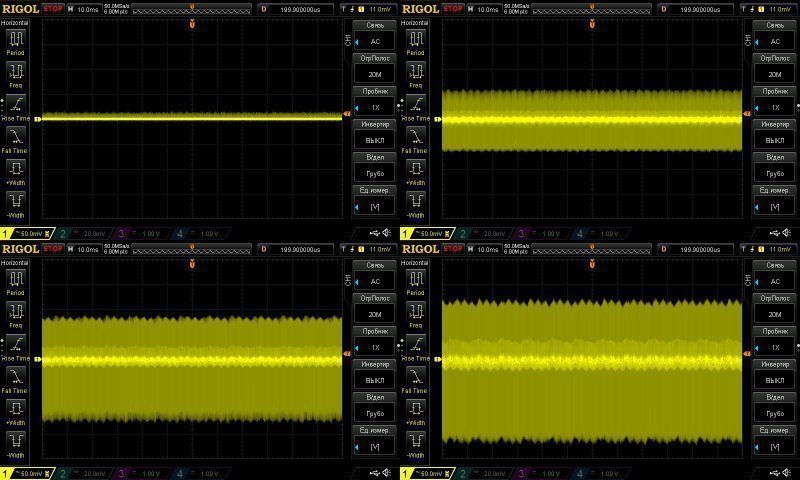Screen dimensions: 800x480
Task: Toggle channel 1 50.0mV in top-right scope screen
Action: 427,234
